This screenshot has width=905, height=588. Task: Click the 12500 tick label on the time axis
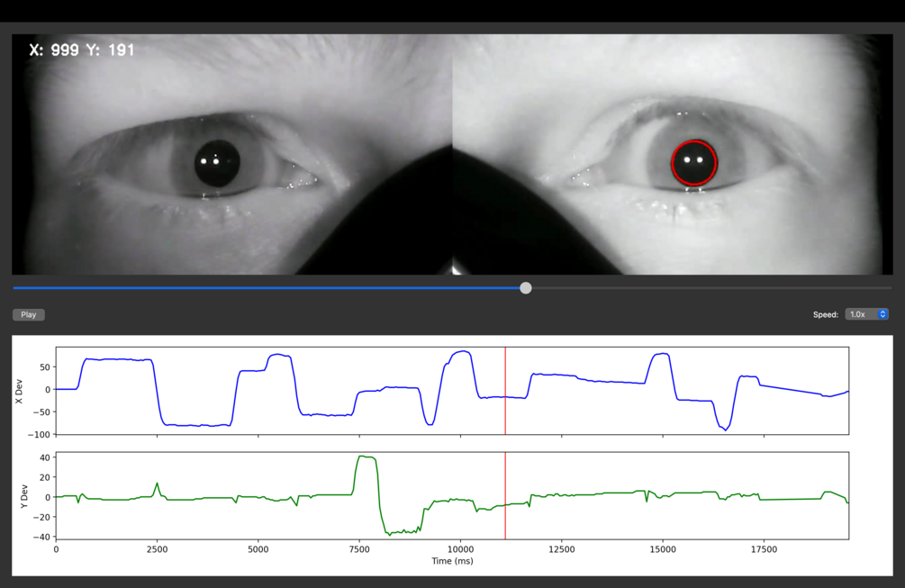pos(562,549)
